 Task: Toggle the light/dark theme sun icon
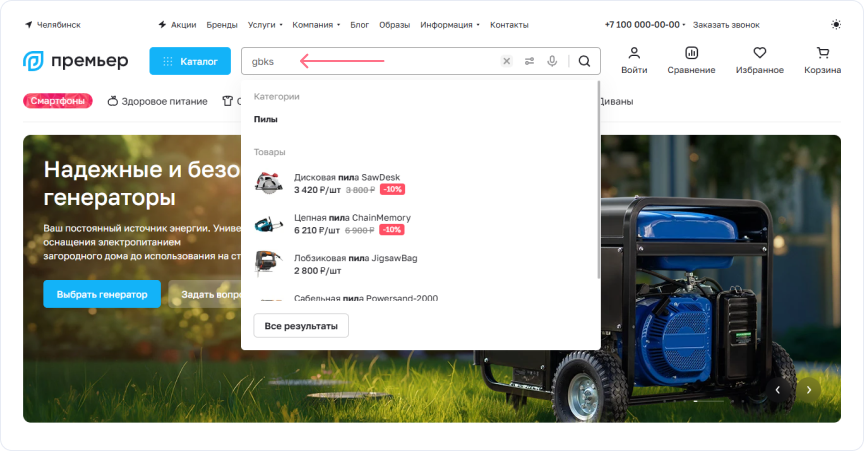(836, 25)
